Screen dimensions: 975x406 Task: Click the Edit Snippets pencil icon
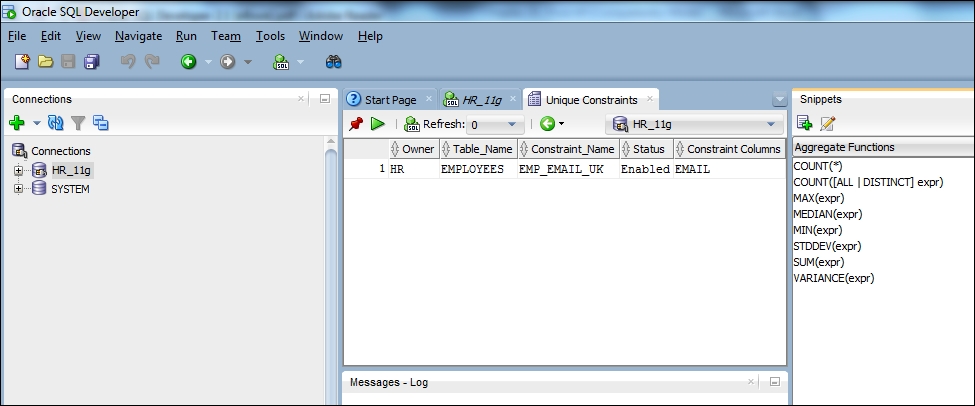tap(828, 123)
